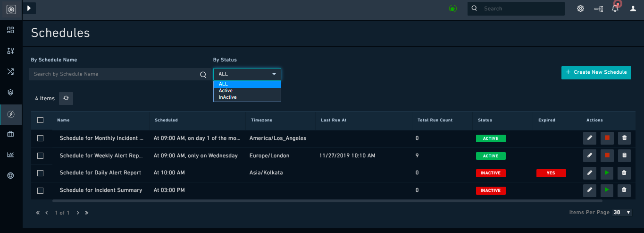Open the shield sidebar icon

tap(11, 93)
